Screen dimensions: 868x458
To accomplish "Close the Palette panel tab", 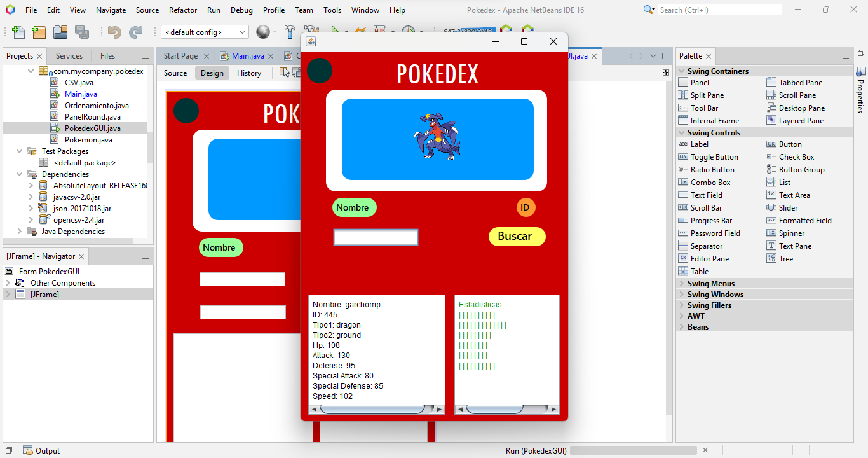I will pos(709,56).
